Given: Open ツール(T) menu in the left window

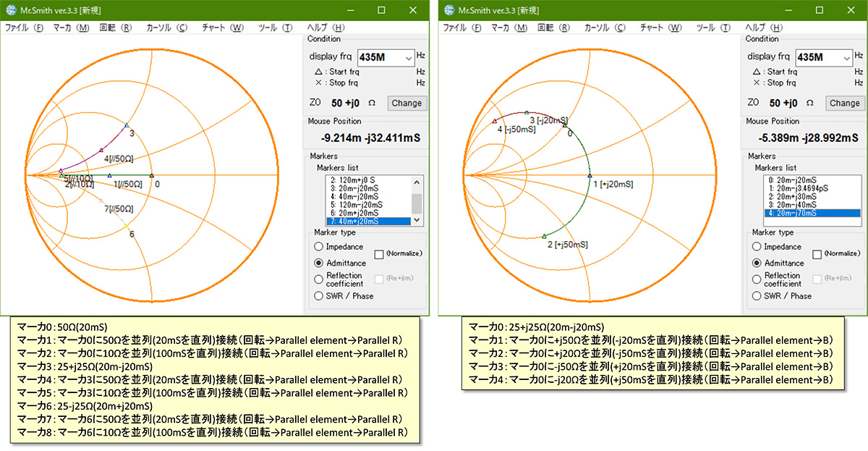Looking at the screenshot, I should click(x=276, y=28).
